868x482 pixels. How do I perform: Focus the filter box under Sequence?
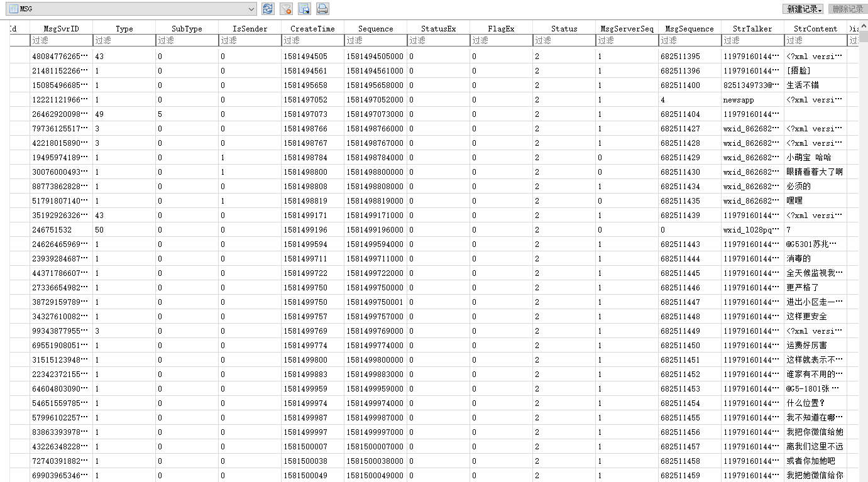[x=376, y=40]
